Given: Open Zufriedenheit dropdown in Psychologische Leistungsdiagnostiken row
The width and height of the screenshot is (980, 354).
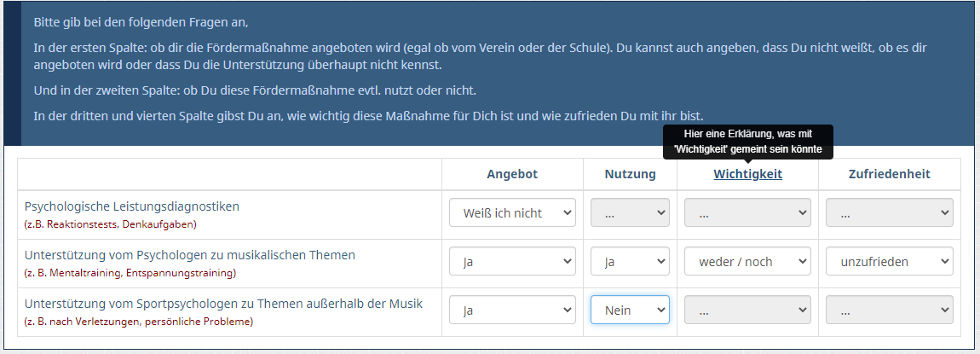Looking at the screenshot, I should 889,213.
